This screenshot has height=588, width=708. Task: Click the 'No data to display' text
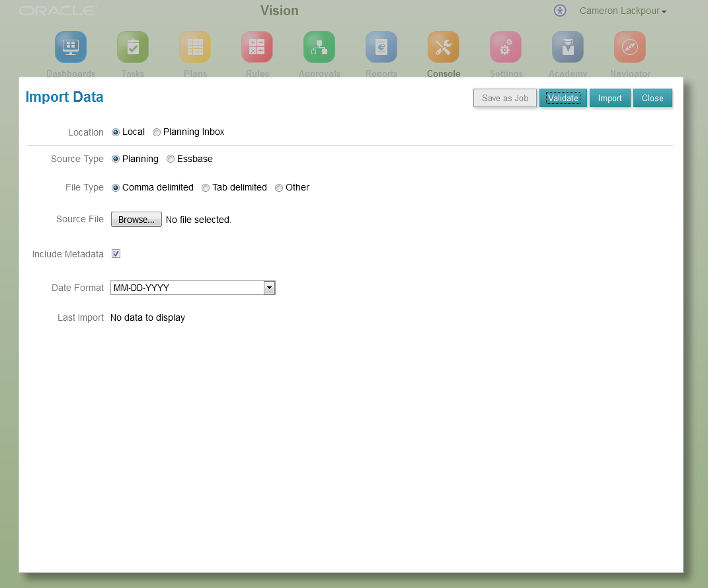(147, 317)
